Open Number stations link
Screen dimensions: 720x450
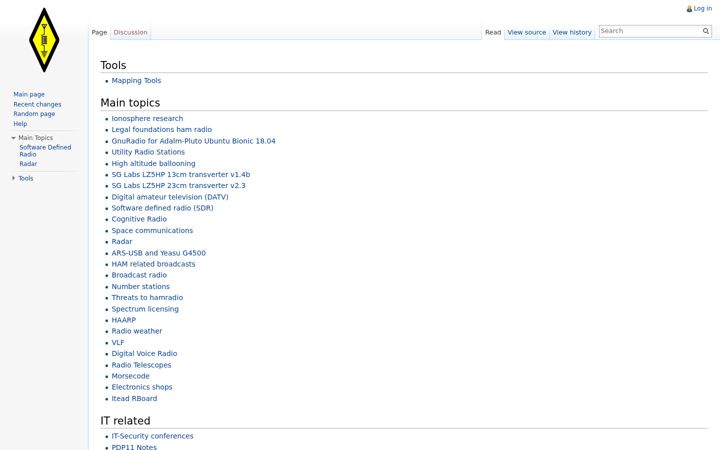click(x=141, y=287)
